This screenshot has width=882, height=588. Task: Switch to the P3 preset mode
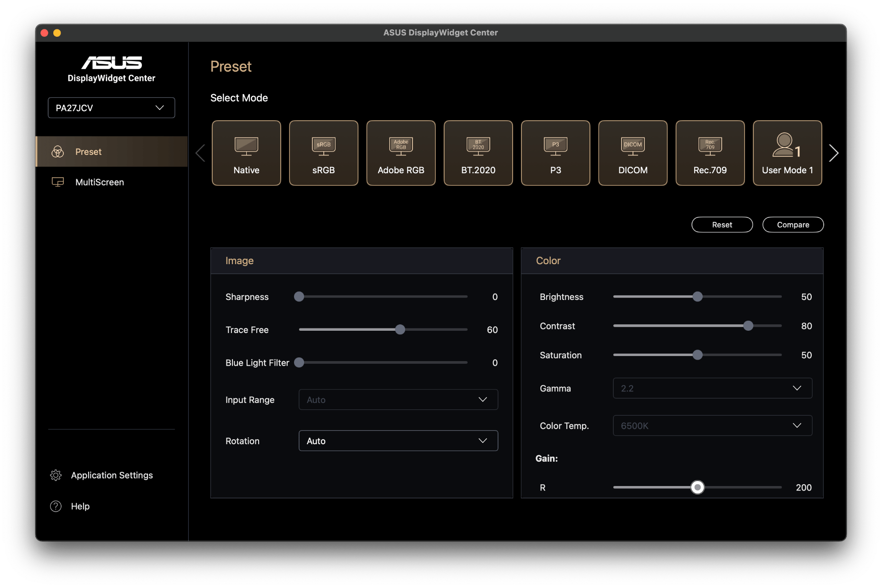555,153
